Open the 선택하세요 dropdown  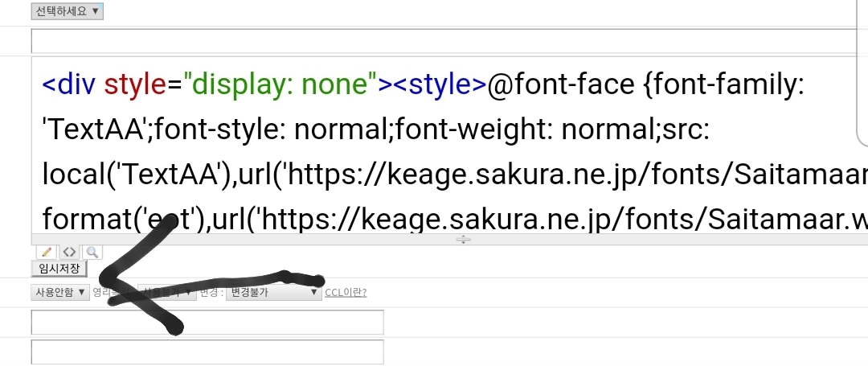tap(67, 11)
